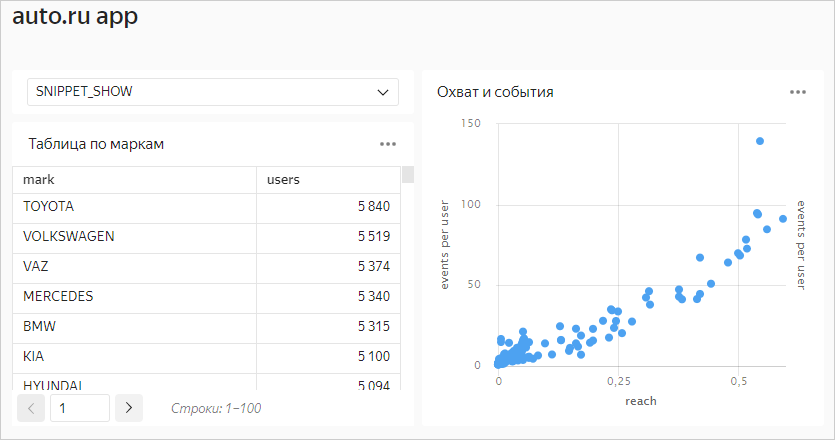Open the three-dot menu of Охват и события chart
Viewport: 835px width, 440px height.
[x=797, y=92]
